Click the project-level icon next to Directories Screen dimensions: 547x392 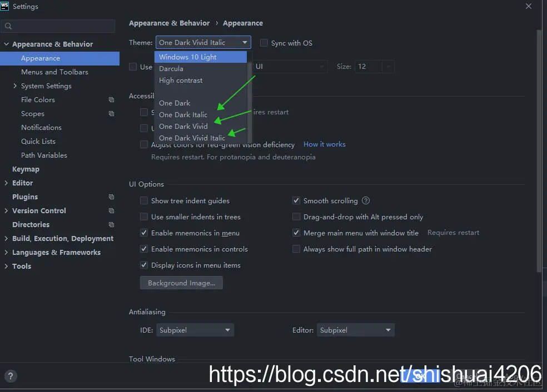pyautogui.click(x=111, y=225)
